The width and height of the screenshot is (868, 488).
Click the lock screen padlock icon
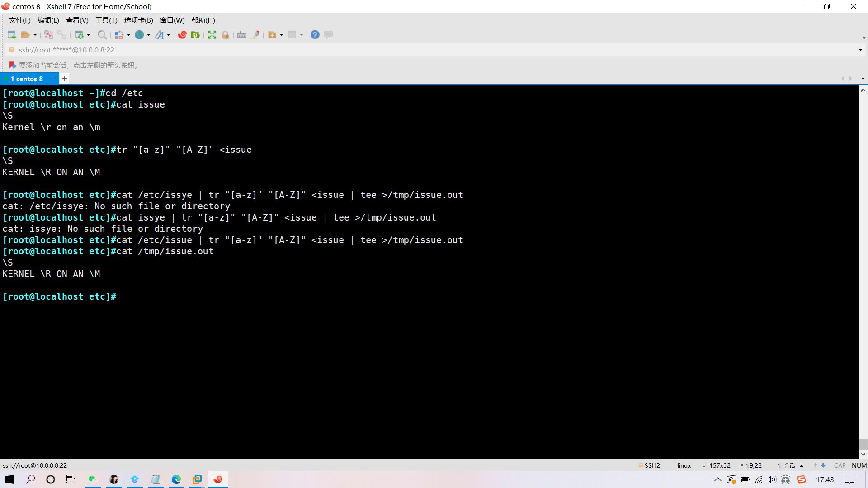click(x=225, y=35)
